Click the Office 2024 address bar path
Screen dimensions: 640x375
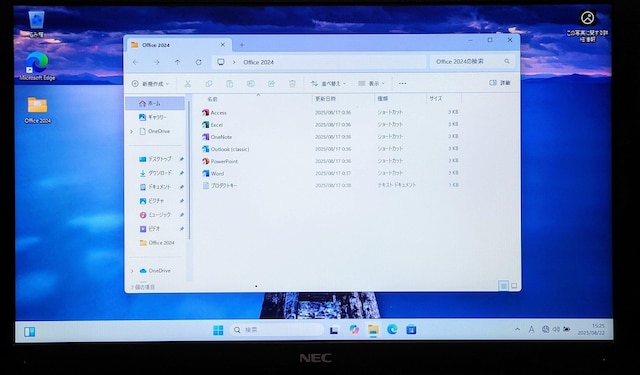click(x=258, y=62)
